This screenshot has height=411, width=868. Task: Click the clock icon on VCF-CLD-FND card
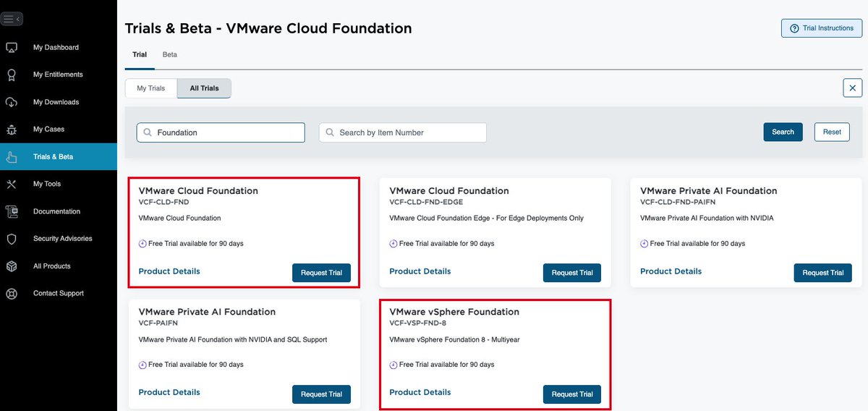point(142,244)
